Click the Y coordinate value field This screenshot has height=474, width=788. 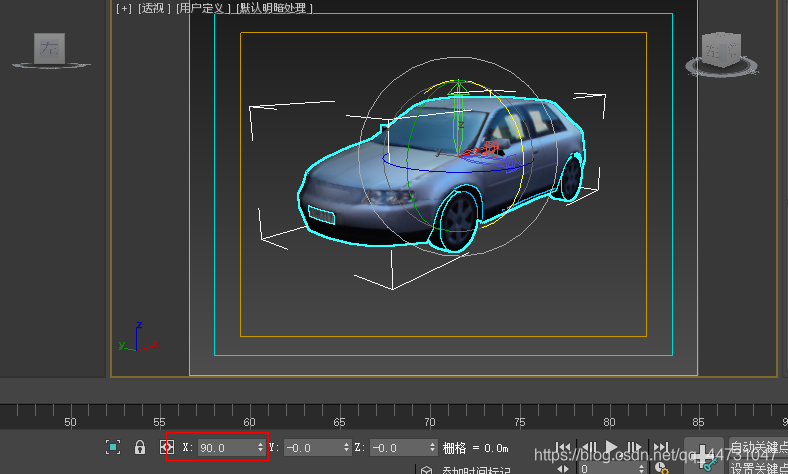(x=313, y=447)
